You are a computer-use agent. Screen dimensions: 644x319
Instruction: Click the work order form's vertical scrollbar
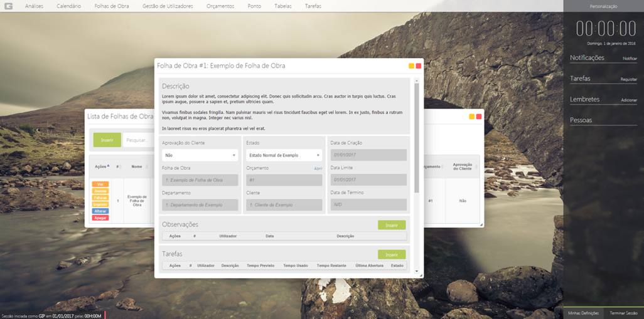pyautogui.click(x=416, y=138)
